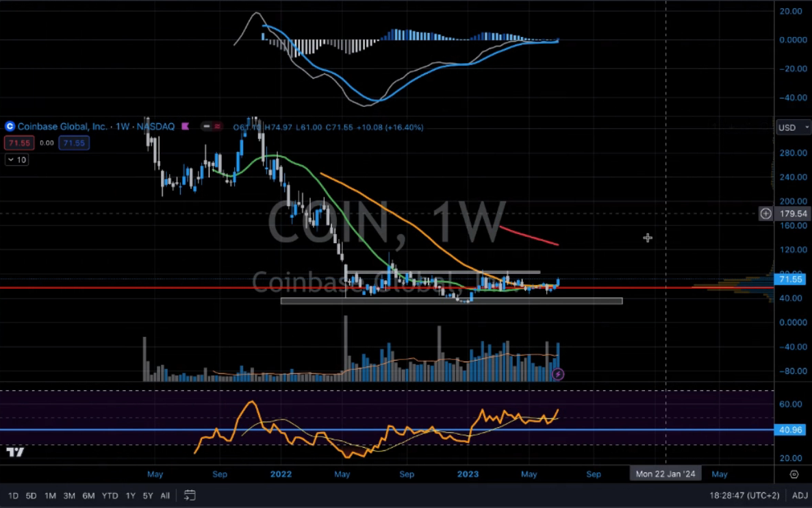
Task: Select the 5Y time range
Action: click(x=147, y=495)
